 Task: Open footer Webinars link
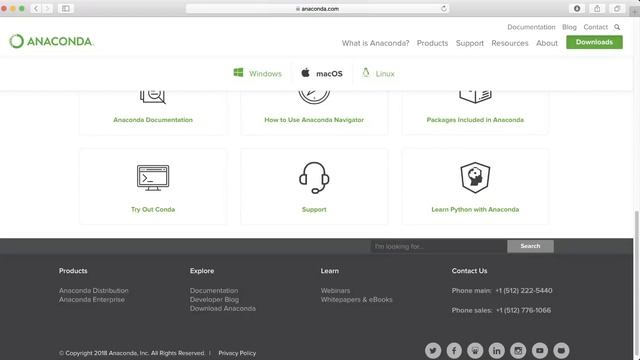click(x=335, y=291)
